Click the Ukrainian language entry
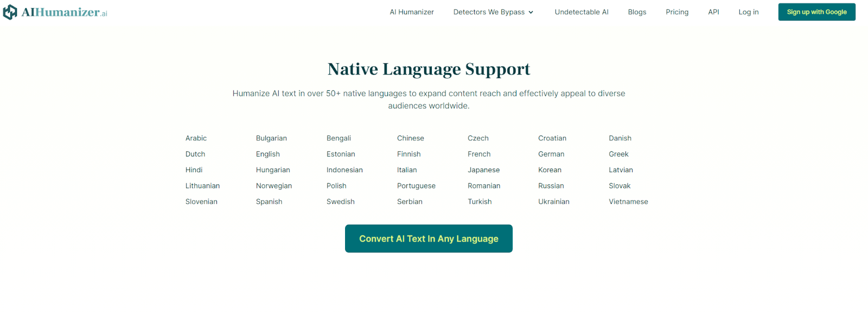Viewport: 868px width, 312px height. click(554, 201)
